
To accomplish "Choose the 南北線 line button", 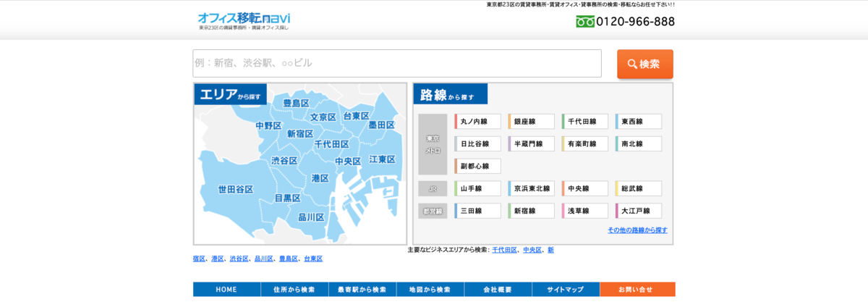I will coord(638,143).
